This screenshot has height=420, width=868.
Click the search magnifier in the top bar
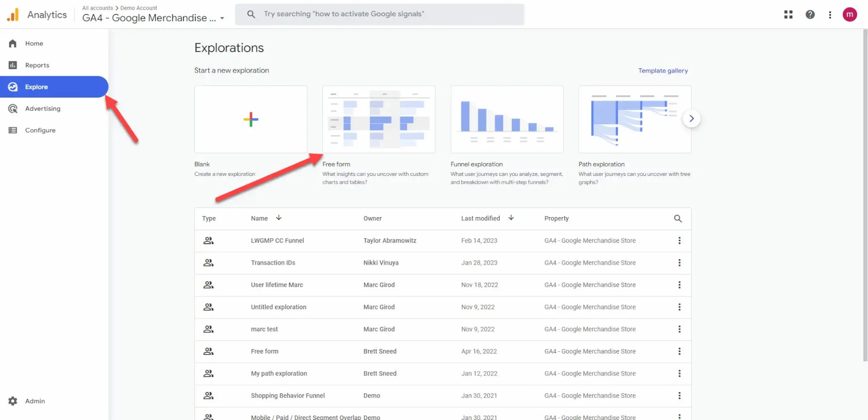[x=251, y=14]
